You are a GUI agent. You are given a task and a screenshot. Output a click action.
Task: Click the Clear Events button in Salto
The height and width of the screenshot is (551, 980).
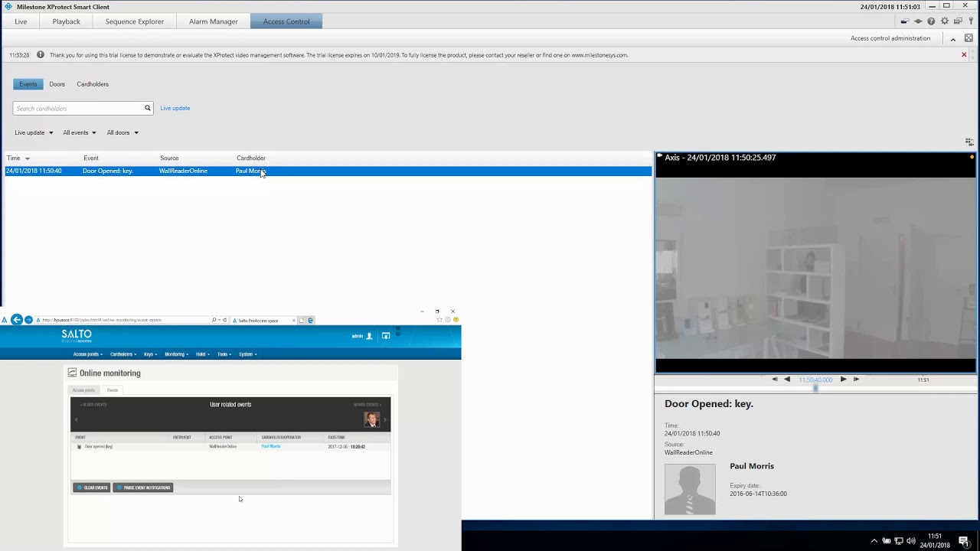pos(92,487)
